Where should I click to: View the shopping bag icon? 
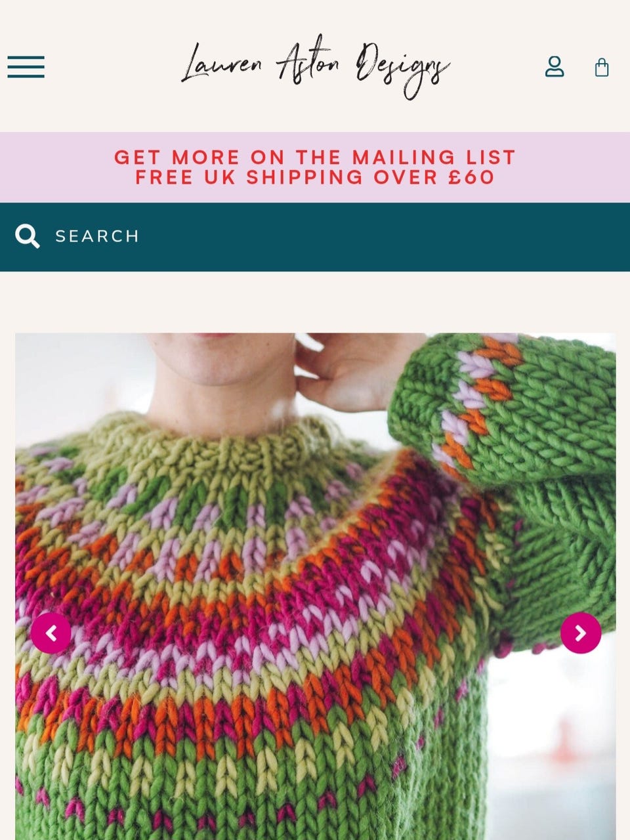point(602,67)
